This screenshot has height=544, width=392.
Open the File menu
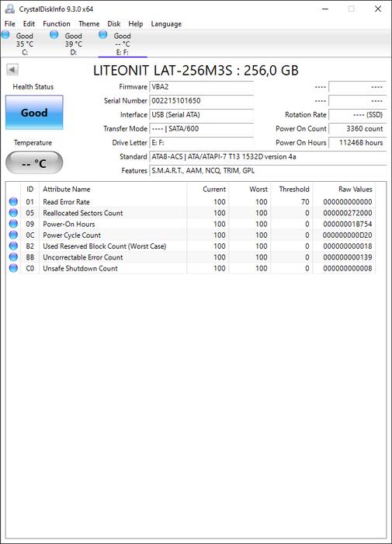[10, 23]
